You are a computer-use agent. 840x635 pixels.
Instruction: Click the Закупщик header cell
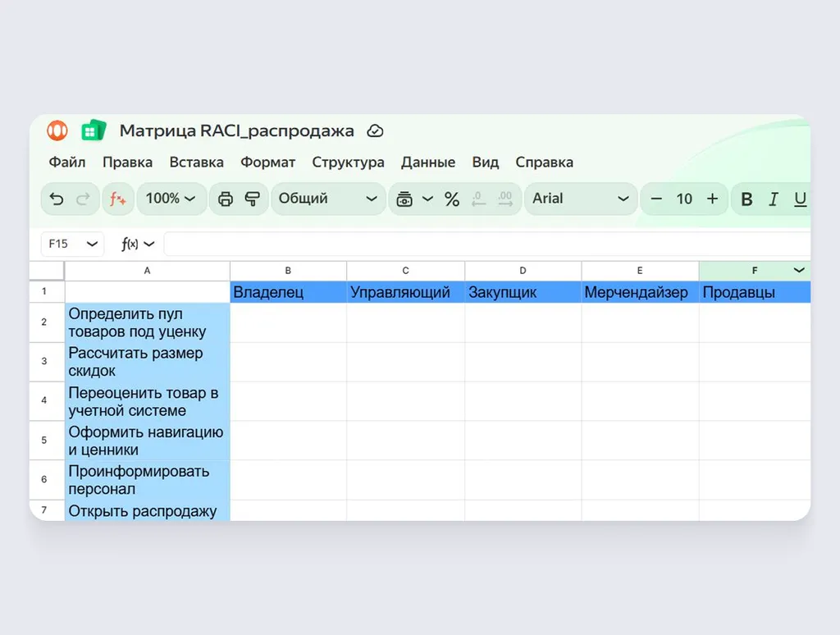point(523,292)
